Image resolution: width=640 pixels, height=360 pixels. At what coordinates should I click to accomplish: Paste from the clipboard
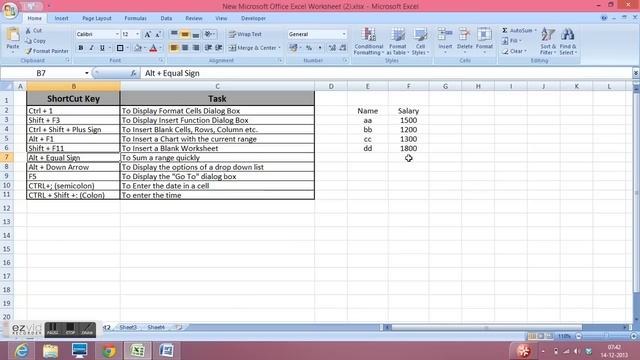coord(13,40)
